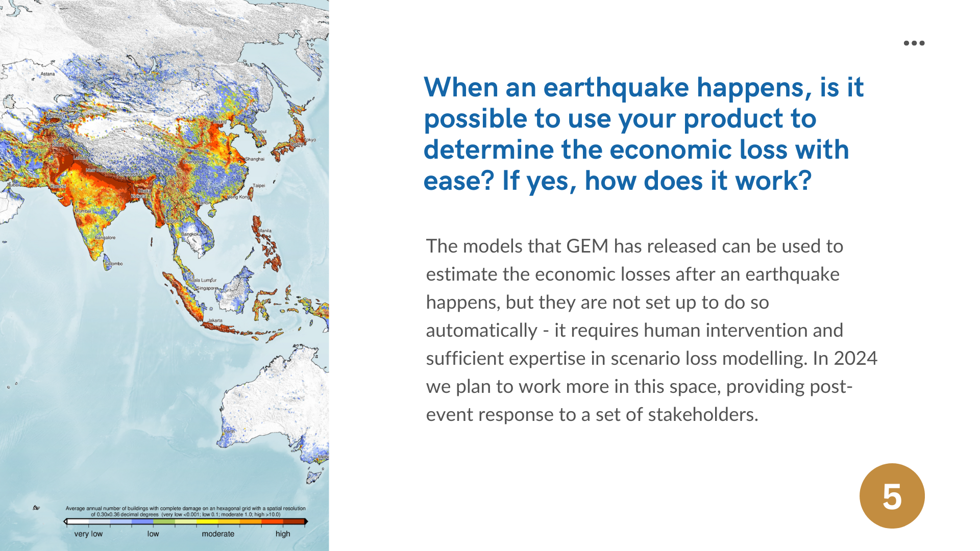
Task: Click the Shanghai city label on the map
Action: [255, 159]
